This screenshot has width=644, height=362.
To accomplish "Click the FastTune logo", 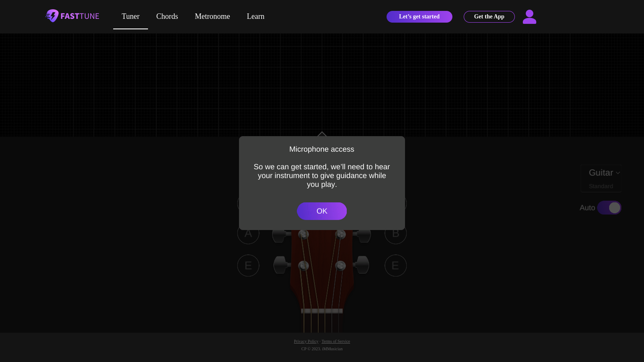I will click(72, 16).
